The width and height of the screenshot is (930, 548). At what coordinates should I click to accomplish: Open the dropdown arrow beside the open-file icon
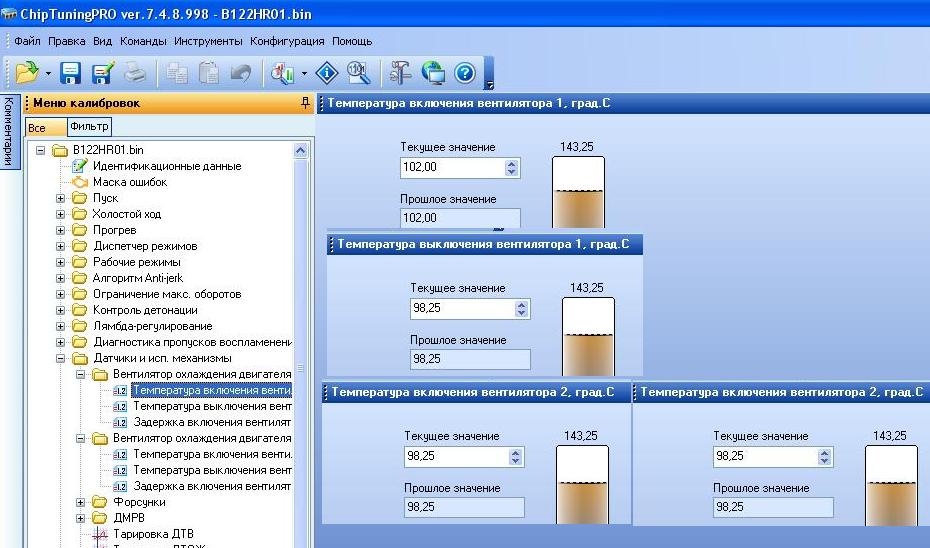pos(48,74)
